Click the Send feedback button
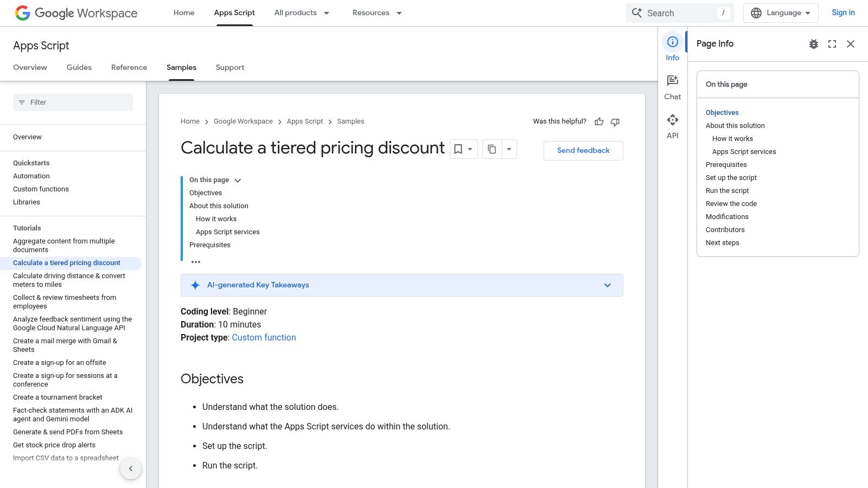The height and width of the screenshot is (488, 868). pos(583,150)
